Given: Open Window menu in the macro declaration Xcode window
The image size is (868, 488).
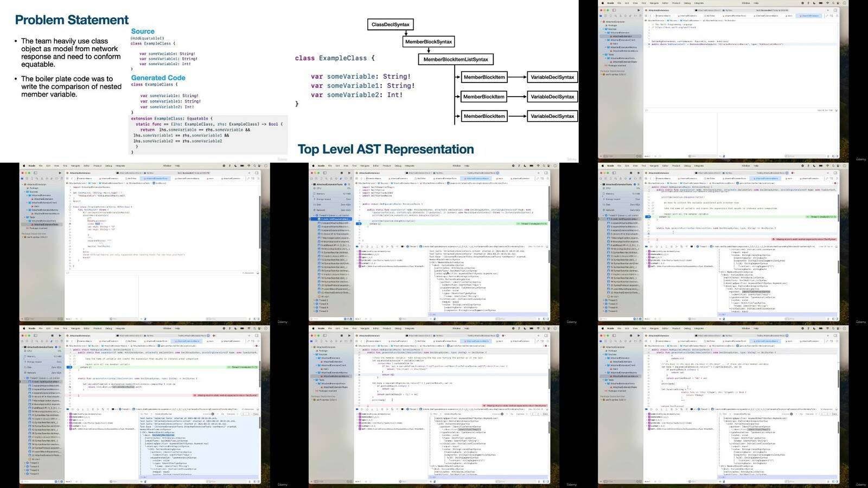Looking at the screenshot, I should pyautogui.click(x=746, y=3).
